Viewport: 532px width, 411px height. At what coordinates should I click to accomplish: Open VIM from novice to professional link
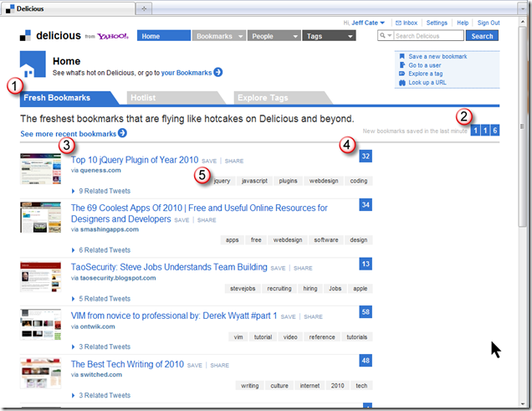coord(174,316)
